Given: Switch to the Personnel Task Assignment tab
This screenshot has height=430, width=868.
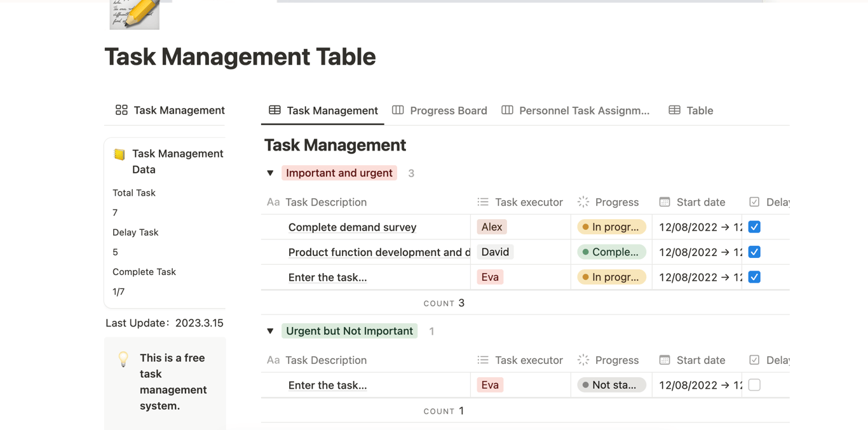Looking at the screenshot, I should 577,111.
